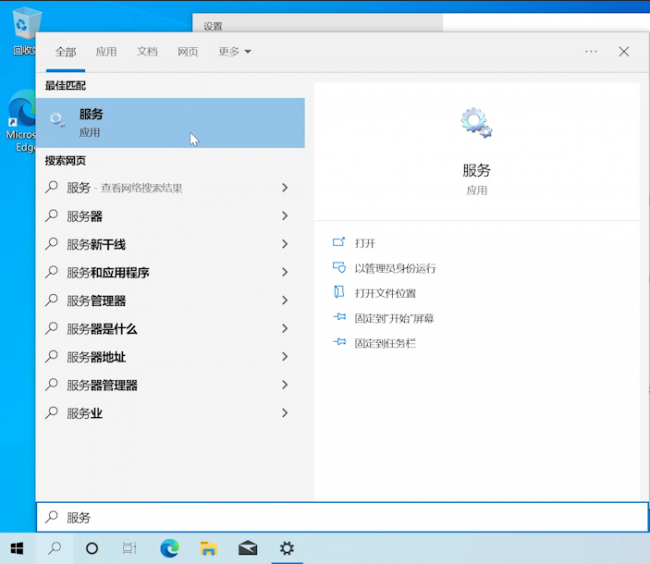Select the 服务器是什么 search suggestion
This screenshot has width=650, height=564.
(170, 329)
